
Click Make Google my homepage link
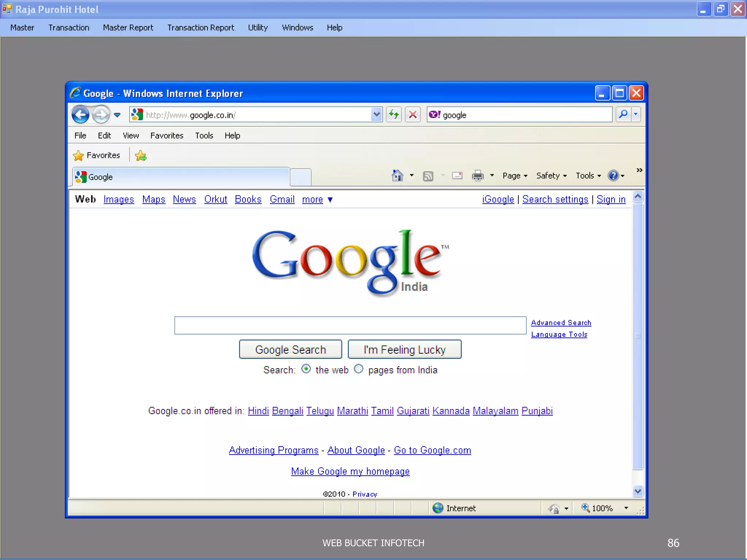[x=350, y=471]
